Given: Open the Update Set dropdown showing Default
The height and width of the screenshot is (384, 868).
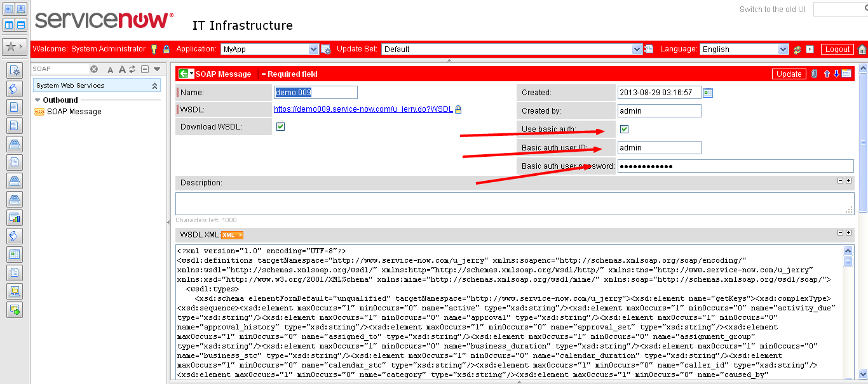Looking at the screenshot, I should [512, 50].
